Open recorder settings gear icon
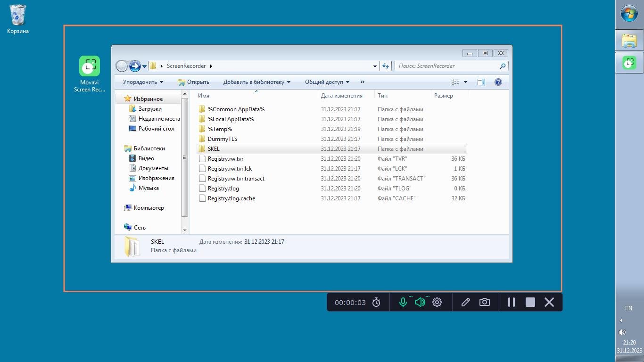This screenshot has height=362, width=644. click(x=437, y=303)
